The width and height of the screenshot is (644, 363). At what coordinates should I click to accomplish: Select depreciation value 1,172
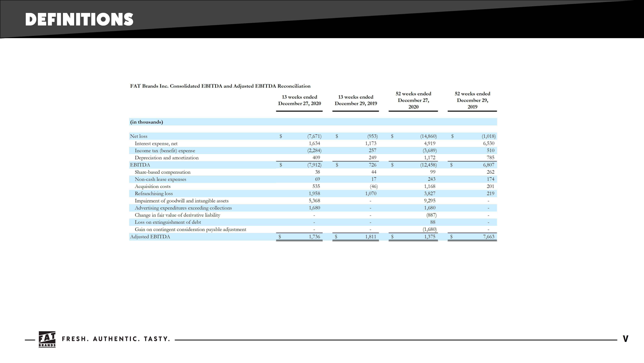[x=430, y=157]
